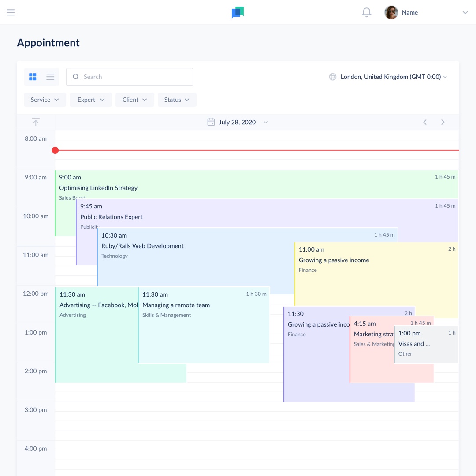Go to next day arrow
The width and height of the screenshot is (476, 476).
click(x=443, y=122)
